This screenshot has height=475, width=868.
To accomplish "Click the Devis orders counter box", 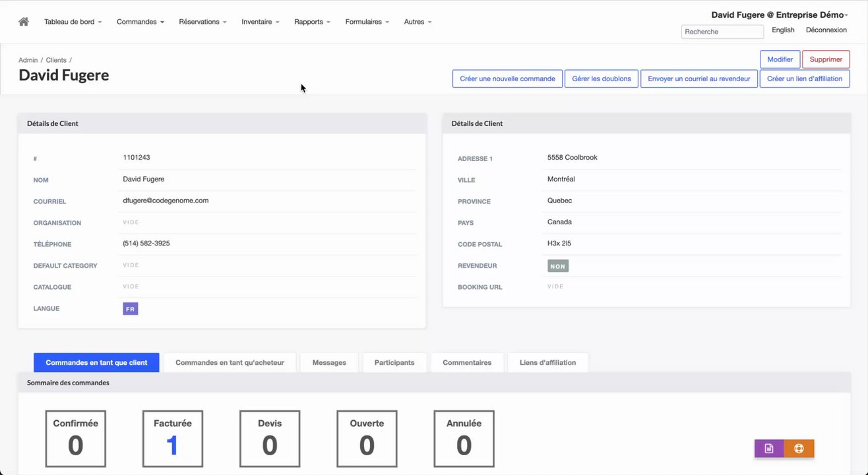I will (270, 439).
